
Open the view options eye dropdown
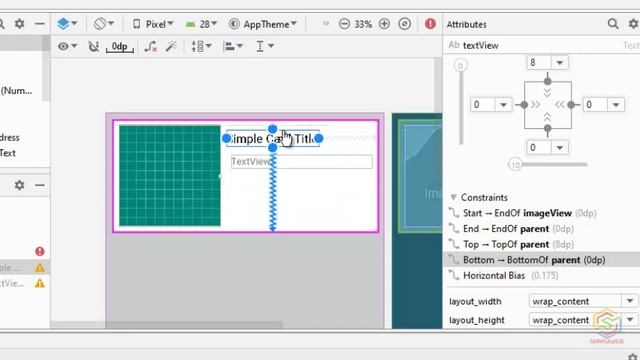click(x=67, y=46)
